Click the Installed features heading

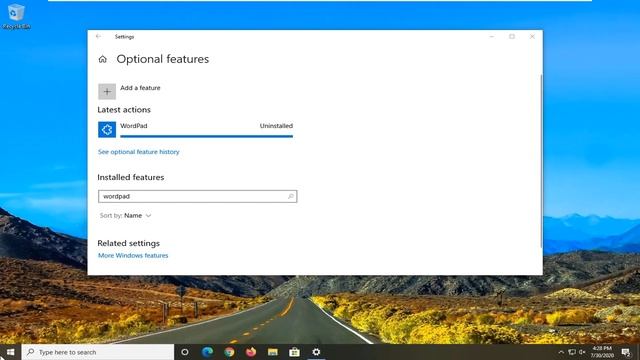131,177
